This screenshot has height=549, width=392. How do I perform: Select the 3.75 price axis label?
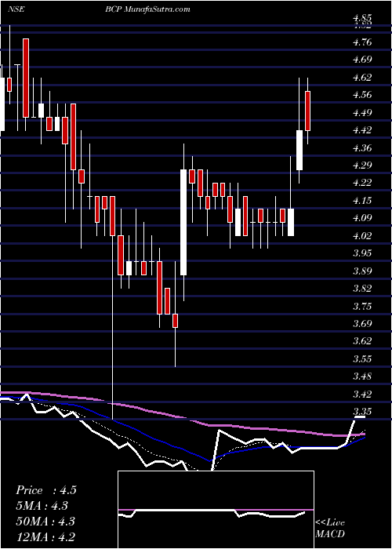coord(362,307)
